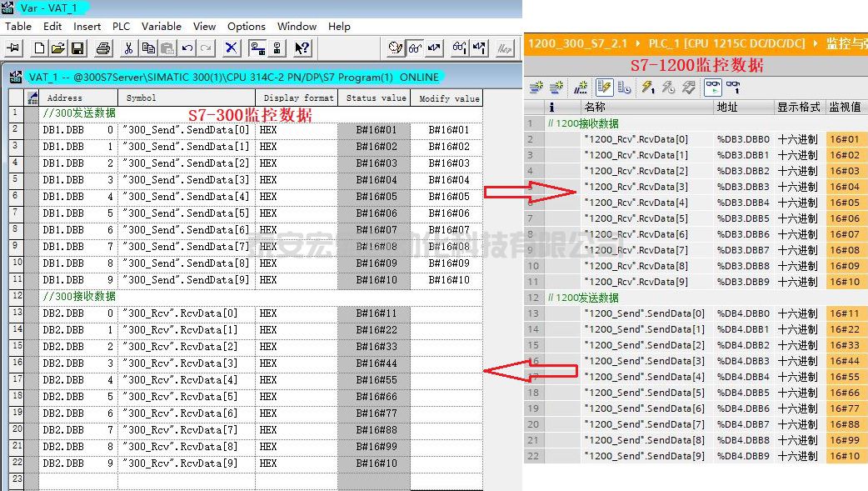Select Modify value cell of SendData[0]
Image resolution: width=868 pixels, height=491 pixels.
click(448, 130)
